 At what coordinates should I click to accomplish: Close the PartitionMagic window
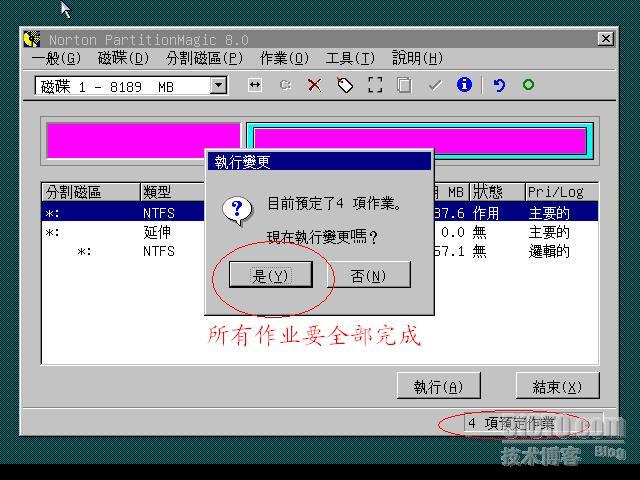(605, 39)
